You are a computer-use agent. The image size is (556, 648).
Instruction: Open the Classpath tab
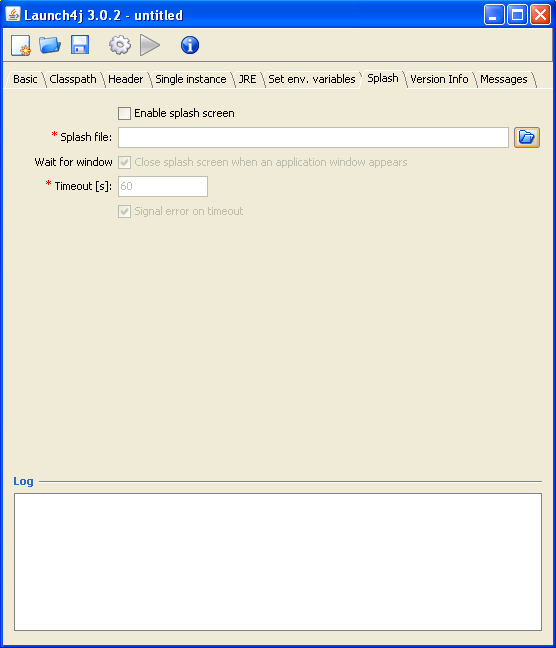pos(73,79)
